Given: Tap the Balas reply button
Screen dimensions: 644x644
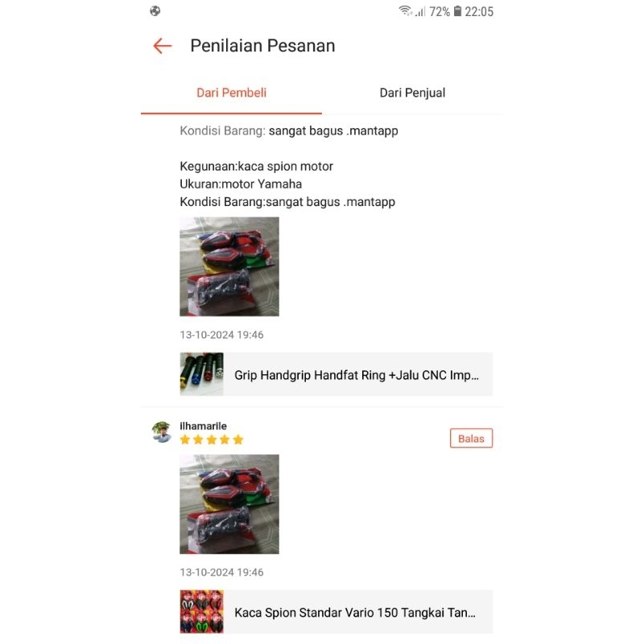Looking at the screenshot, I should click(471, 438).
